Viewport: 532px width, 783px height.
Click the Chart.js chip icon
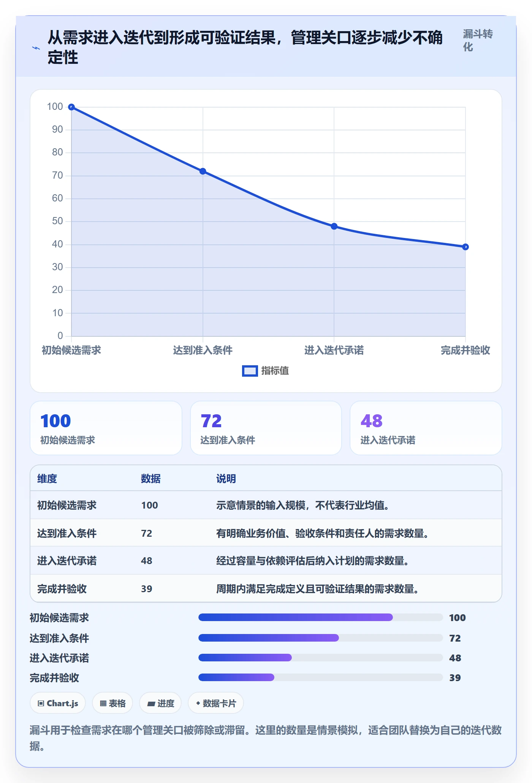(41, 703)
